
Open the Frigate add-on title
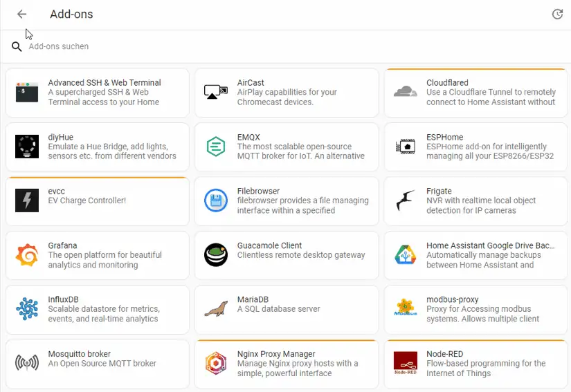click(439, 192)
